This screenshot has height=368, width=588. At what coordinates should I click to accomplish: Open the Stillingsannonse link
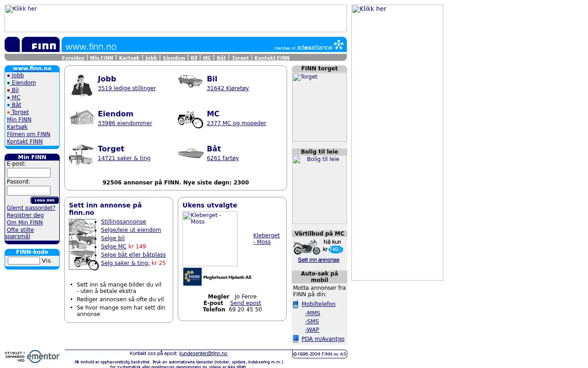(x=124, y=222)
